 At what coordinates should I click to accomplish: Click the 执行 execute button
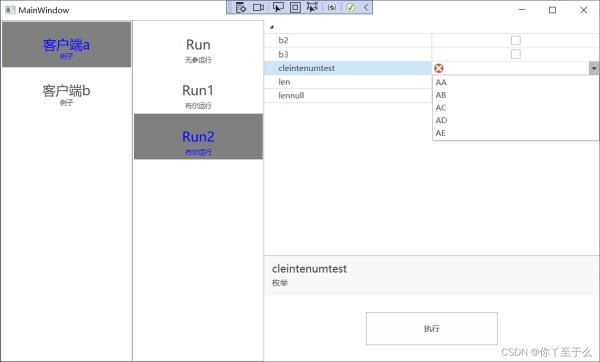click(432, 328)
